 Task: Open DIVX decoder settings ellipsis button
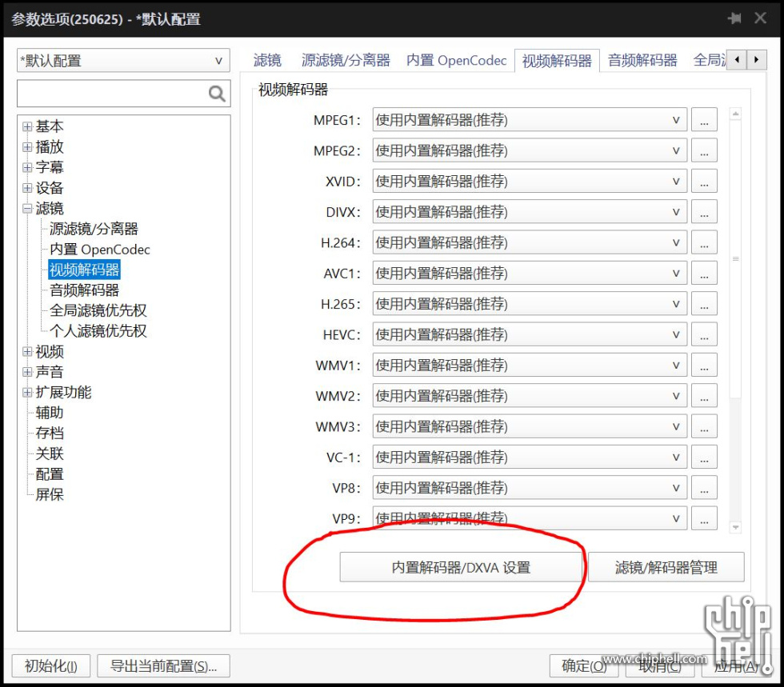coord(704,211)
